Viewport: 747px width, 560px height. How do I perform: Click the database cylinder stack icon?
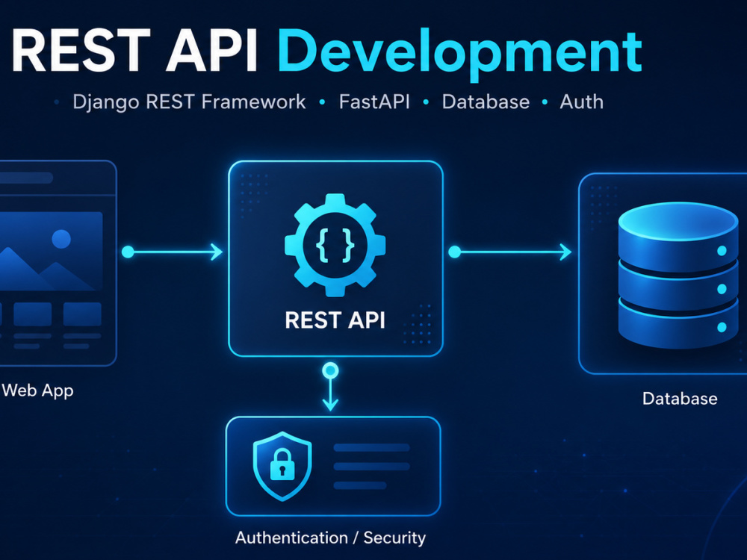point(678,276)
